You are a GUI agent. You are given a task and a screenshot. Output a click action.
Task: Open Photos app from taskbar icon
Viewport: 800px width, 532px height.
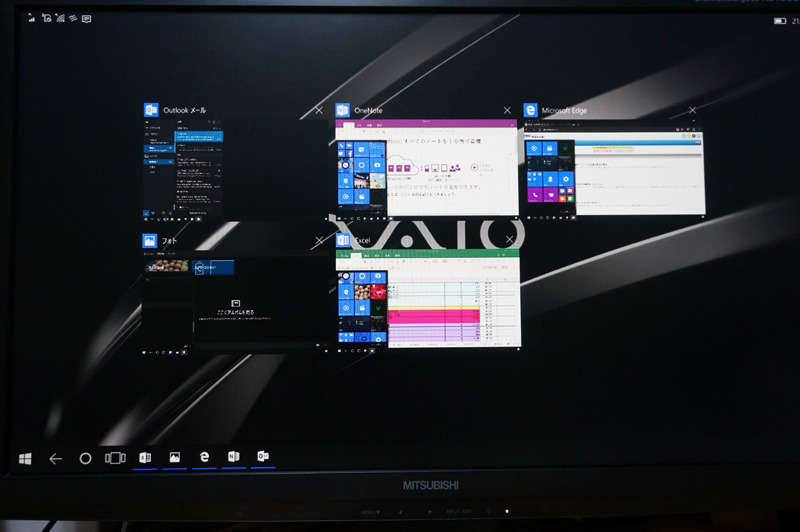[x=174, y=457]
